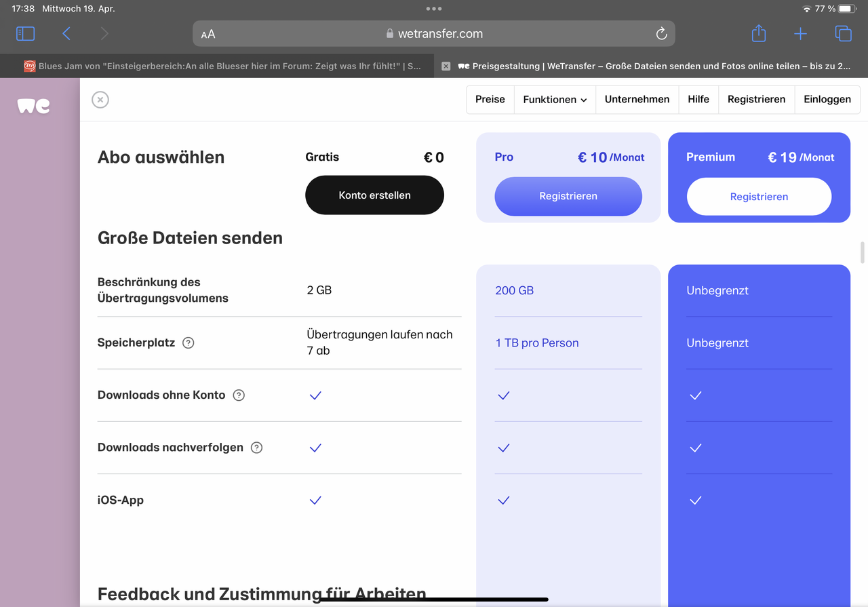The height and width of the screenshot is (607, 868).
Task: Open the Unternehmen menu item
Action: pos(637,99)
